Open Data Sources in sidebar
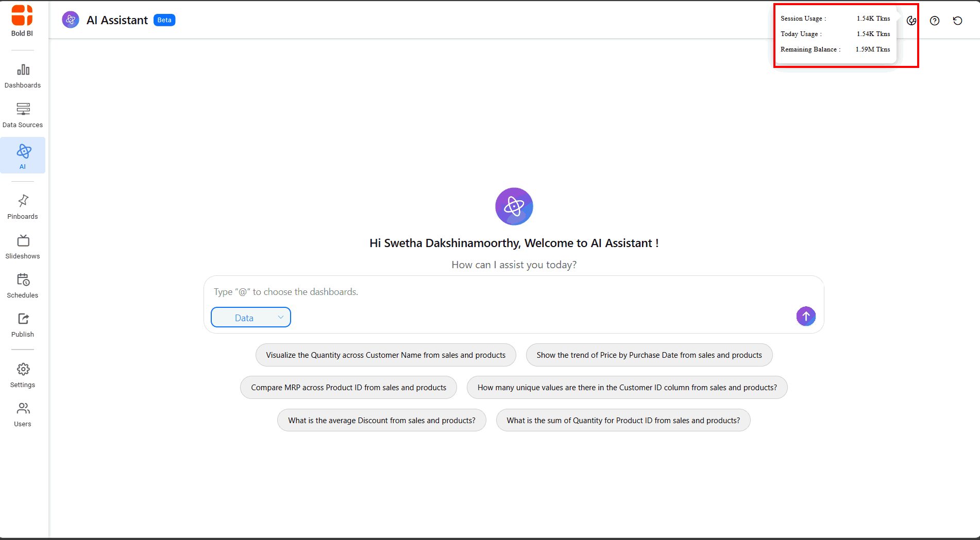Viewport: 980px width, 540px height. [23, 115]
